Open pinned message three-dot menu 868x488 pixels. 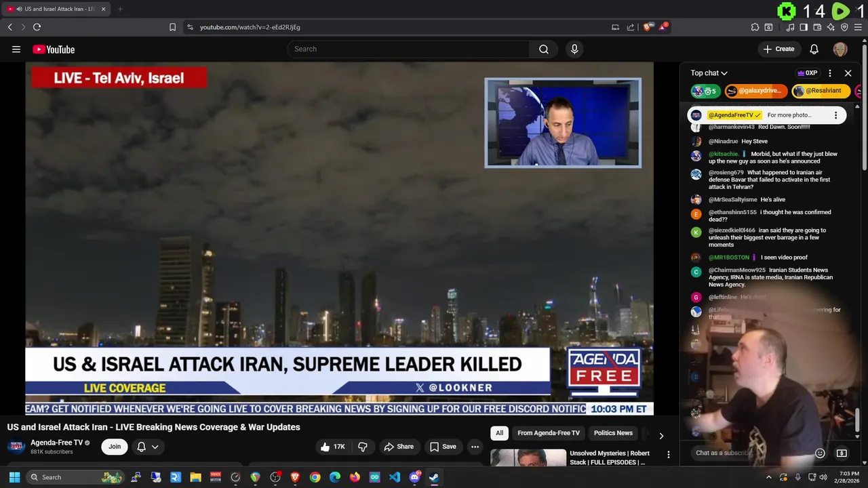click(835, 115)
